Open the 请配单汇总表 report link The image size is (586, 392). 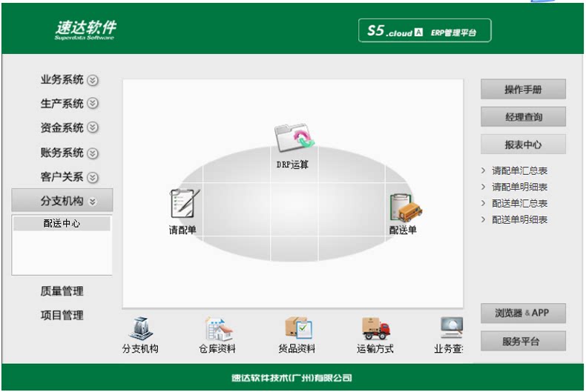point(519,170)
